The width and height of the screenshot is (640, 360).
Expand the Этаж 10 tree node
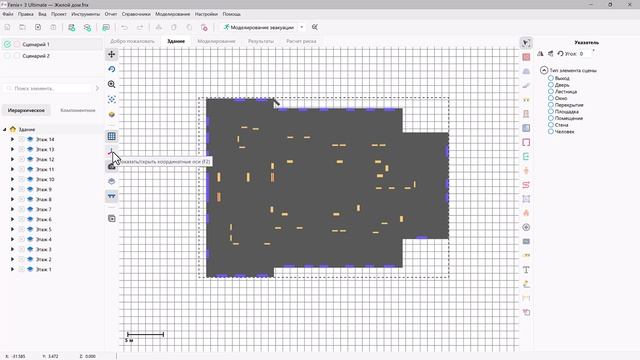pos(12,179)
